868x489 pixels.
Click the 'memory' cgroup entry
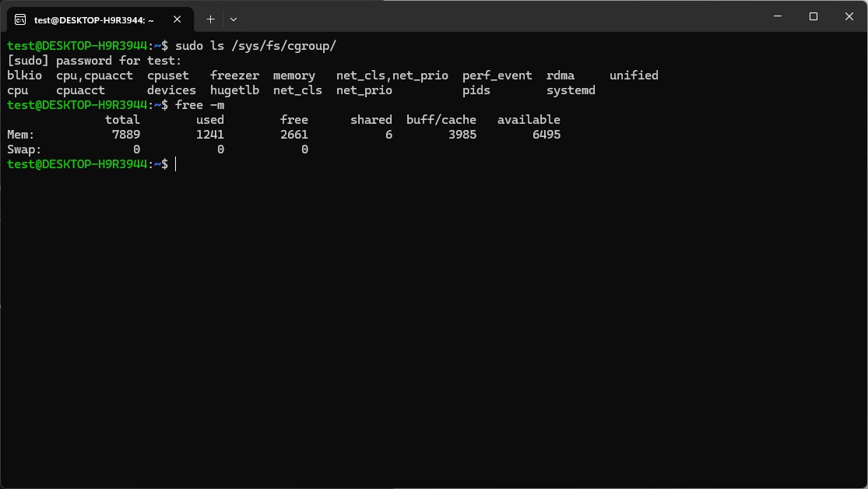pos(294,76)
